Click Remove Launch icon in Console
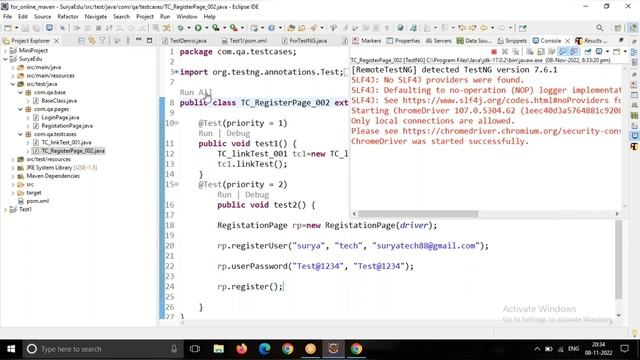 pyautogui.click(x=505, y=52)
